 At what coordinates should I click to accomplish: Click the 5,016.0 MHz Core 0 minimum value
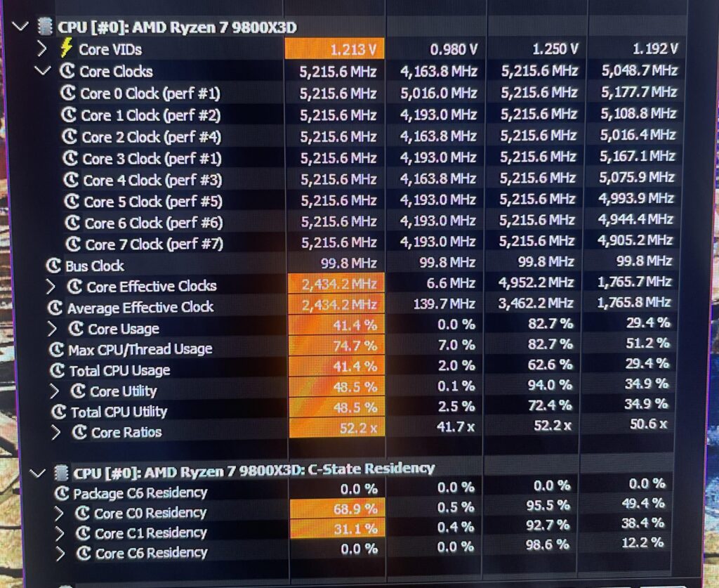point(439,93)
